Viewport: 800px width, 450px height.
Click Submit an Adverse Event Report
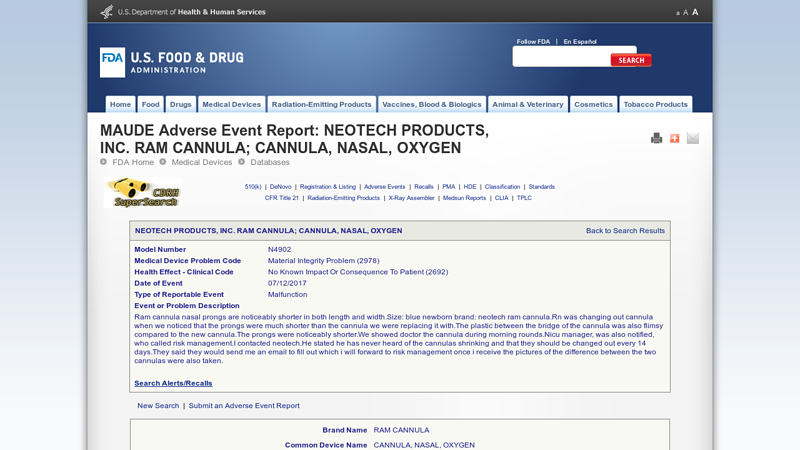(244, 406)
